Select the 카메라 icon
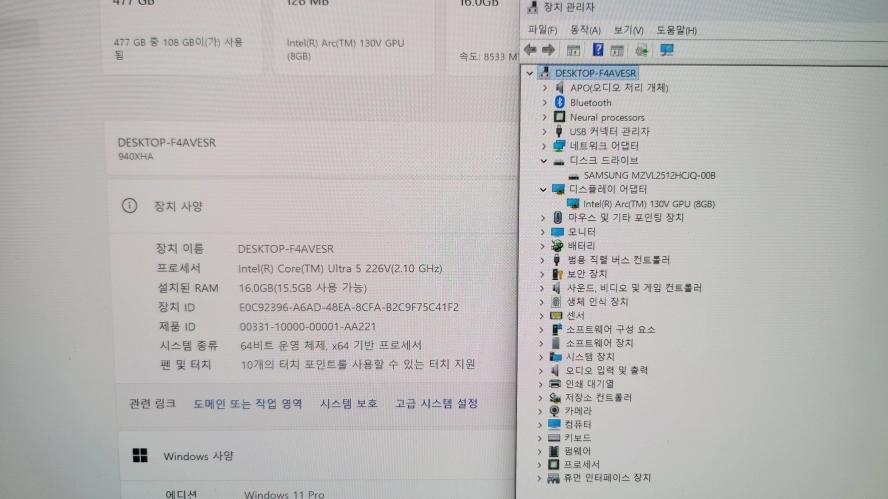 (554, 411)
